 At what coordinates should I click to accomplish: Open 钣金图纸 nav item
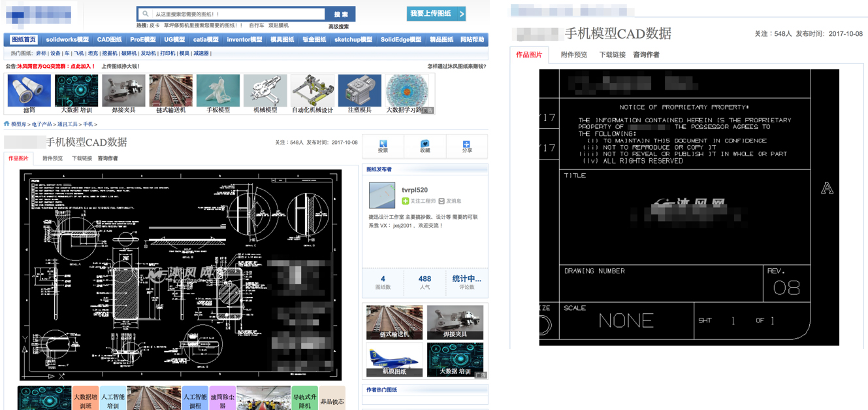[314, 40]
